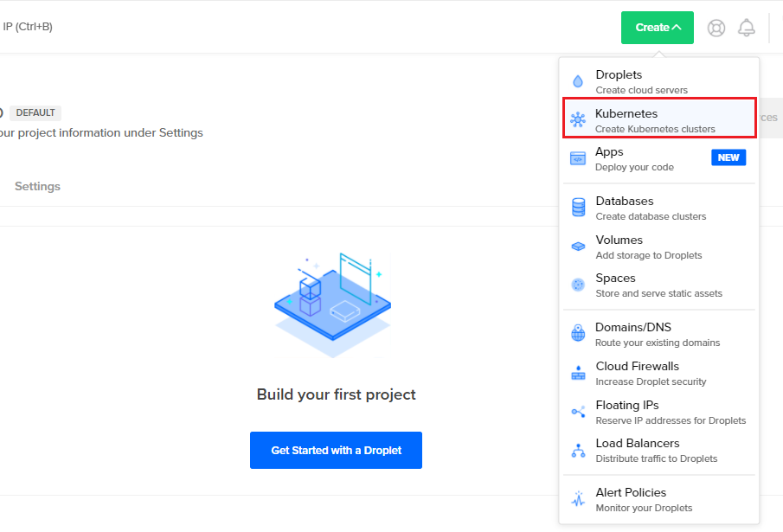
Task: Click the DEFAULT project badge
Action: click(35, 112)
